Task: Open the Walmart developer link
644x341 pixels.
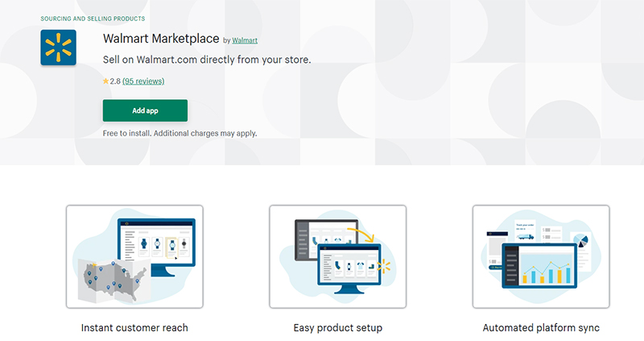Action: tap(245, 40)
